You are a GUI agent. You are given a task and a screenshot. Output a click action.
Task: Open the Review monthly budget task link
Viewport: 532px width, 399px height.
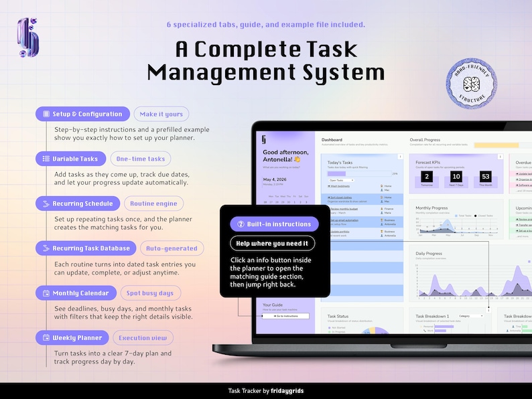[342, 209]
